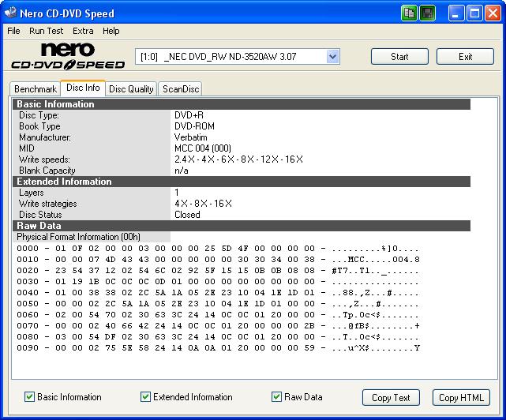Viewport: 506px width, 420px height.
Task: Disable the Raw Data checkbox
Action: tap(276, 397)
